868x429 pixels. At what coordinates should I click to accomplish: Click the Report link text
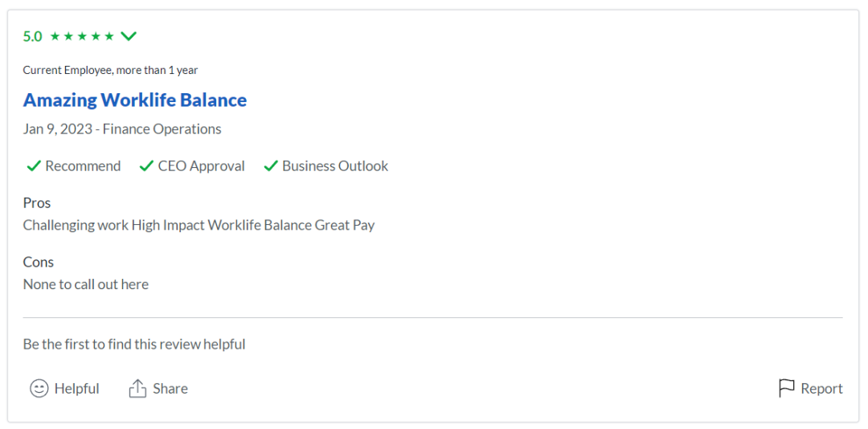pos(821,389)
